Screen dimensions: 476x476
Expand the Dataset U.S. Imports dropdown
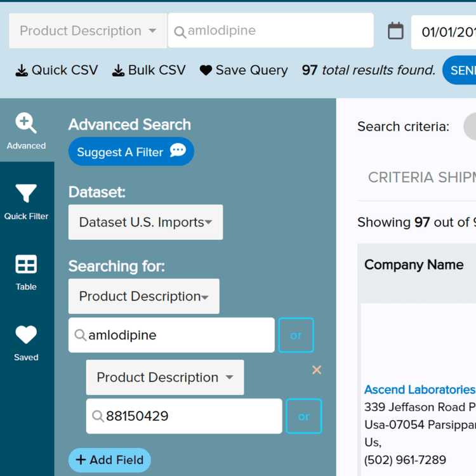coord(146,222)
